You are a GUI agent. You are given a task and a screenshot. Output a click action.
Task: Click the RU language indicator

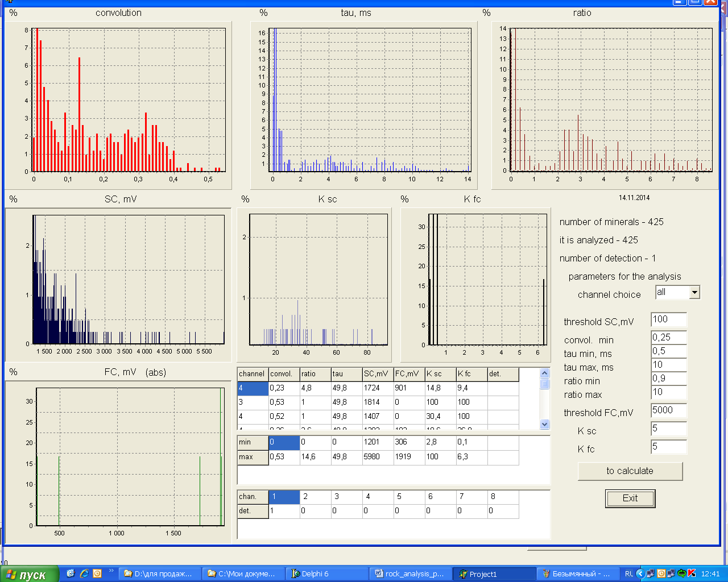tap(628, 574)
